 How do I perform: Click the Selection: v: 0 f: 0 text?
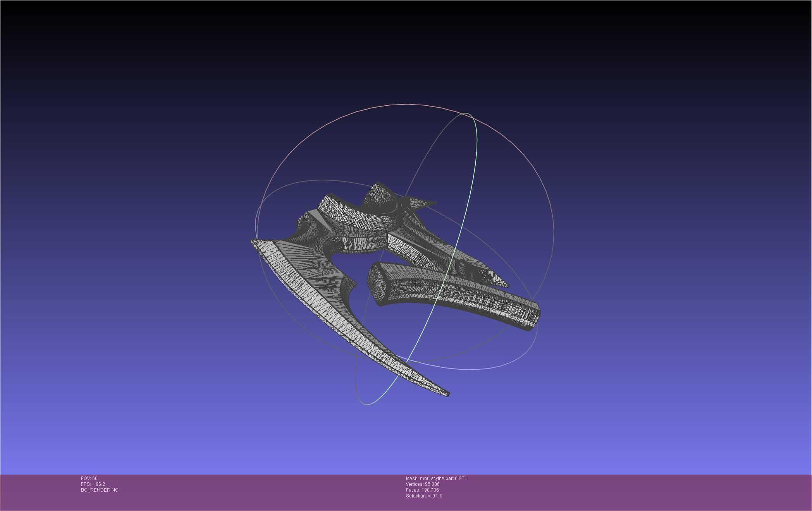(424, 496)
